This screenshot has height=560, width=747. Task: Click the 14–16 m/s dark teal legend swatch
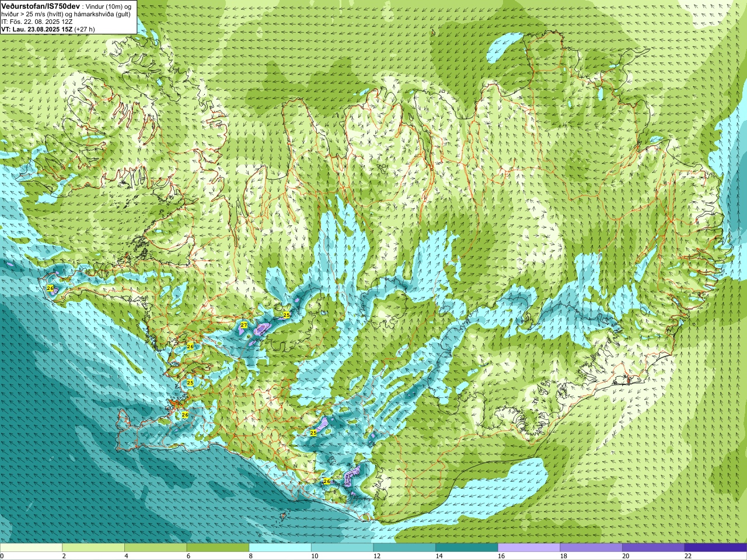pyautogui.click(x=467, y=548)
